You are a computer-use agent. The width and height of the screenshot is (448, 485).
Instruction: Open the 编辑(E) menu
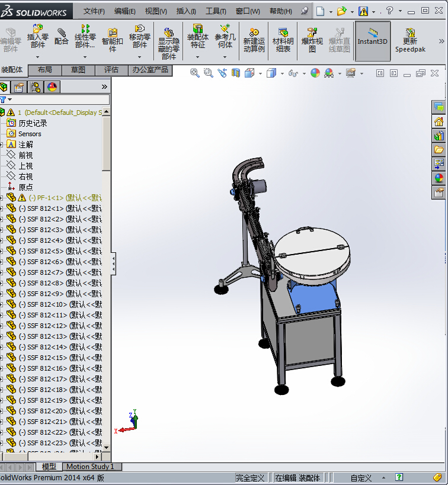(125, 11)
